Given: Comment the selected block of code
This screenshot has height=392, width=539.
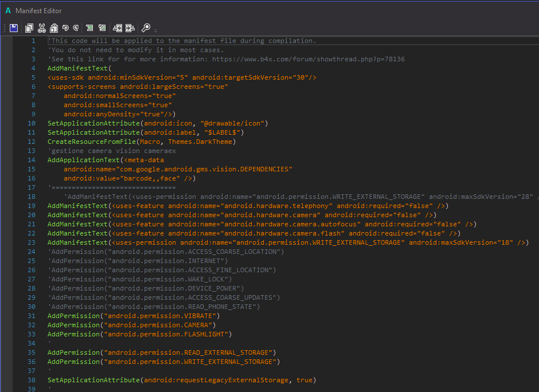Looking at the screenshot, I should coord(90,28).
